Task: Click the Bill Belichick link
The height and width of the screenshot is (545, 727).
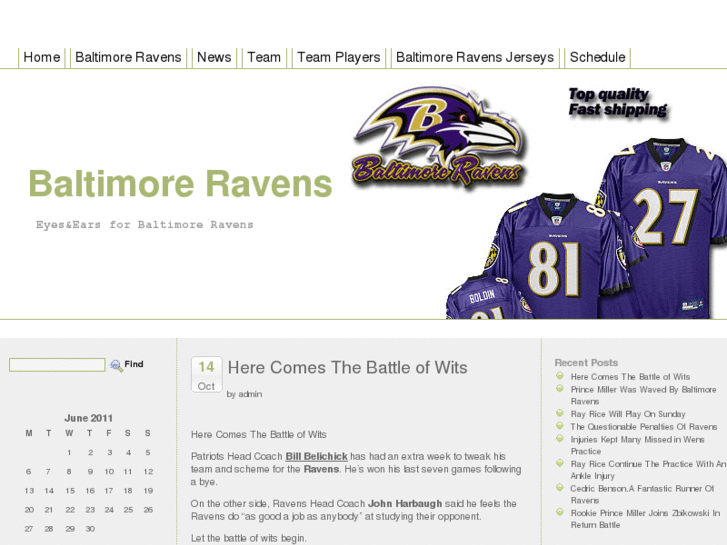Action: (x=316, y=456)
